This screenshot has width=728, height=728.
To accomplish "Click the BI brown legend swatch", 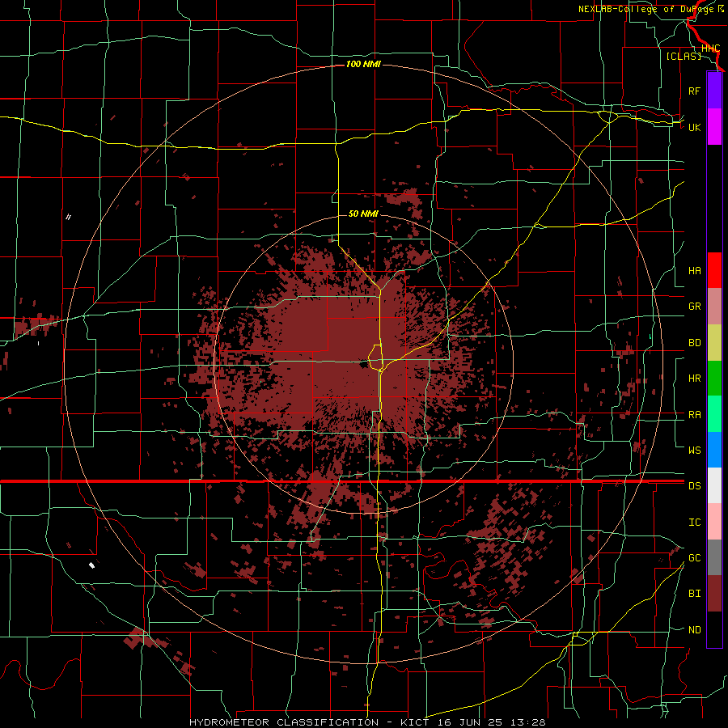I will [x=714, y=594].
